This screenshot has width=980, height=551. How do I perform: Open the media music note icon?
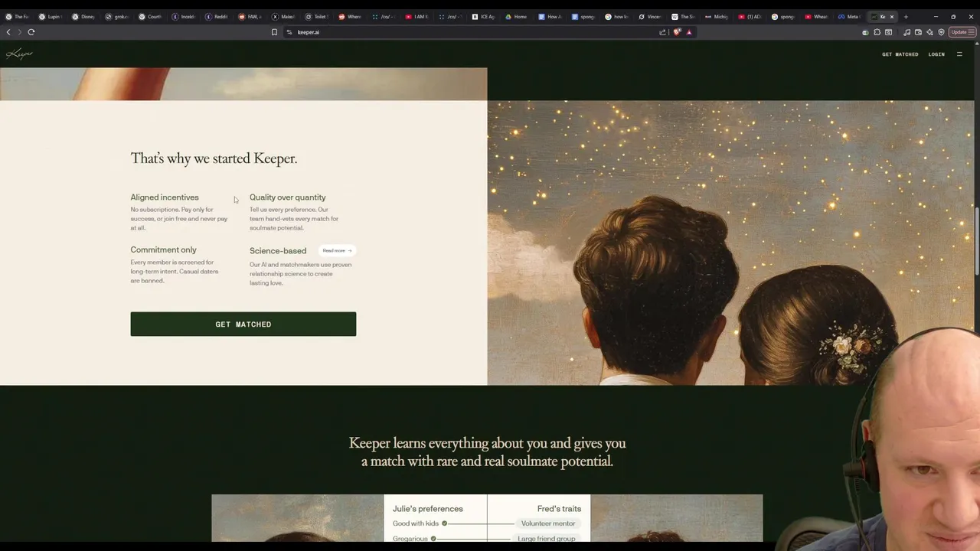point(907,32)
